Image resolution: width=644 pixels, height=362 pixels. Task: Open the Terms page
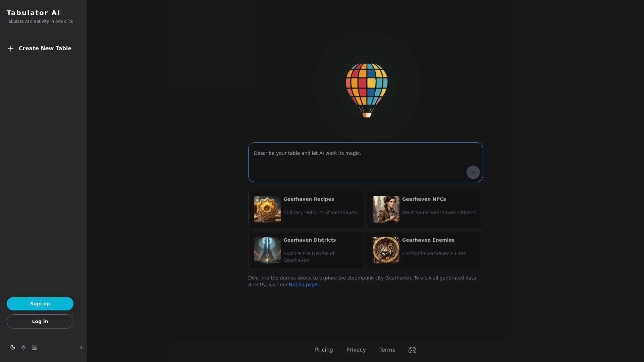coord(387,349)
